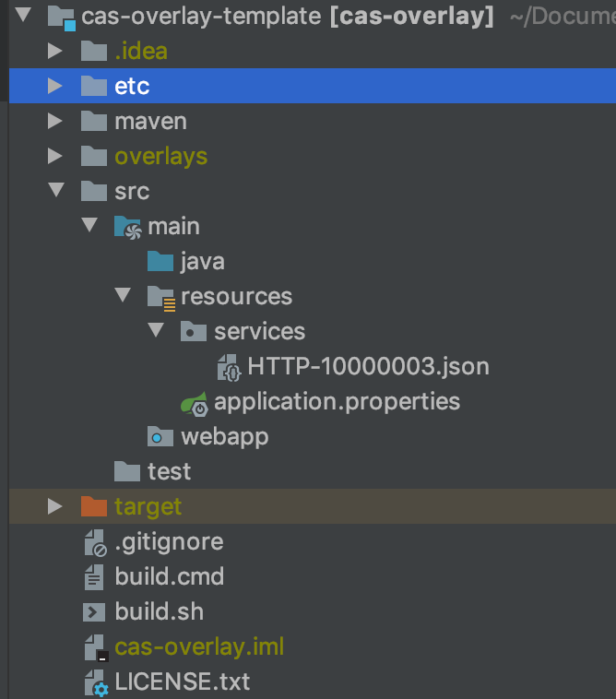Image resolution: width=616 pixels, height=699 pixels.
Task: Click the orange target folder icon
Action: click(x=94, y=506)
